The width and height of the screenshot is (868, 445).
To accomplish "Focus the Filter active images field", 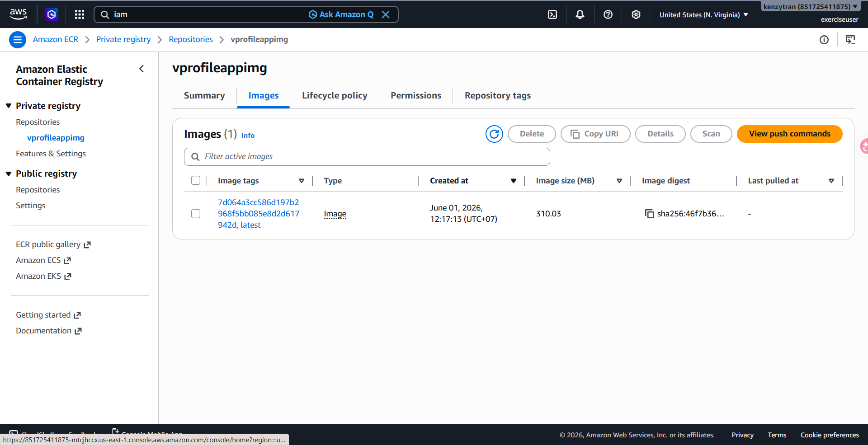I will (x=367, y=156).
